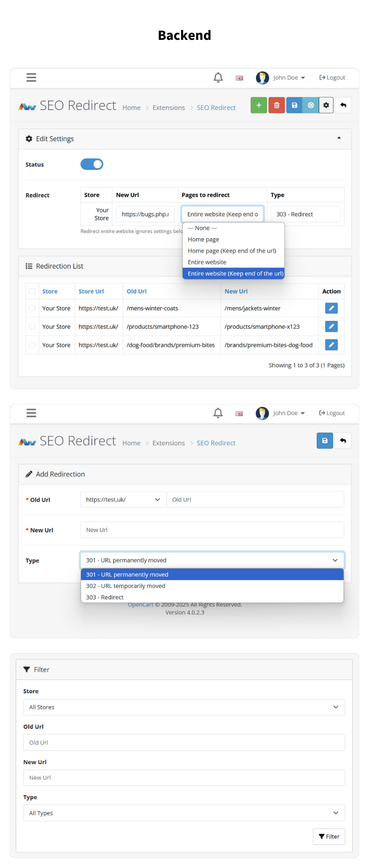369x868 pixels.
Task: Click the red trash delete icon
Action: tap(277, 105)
